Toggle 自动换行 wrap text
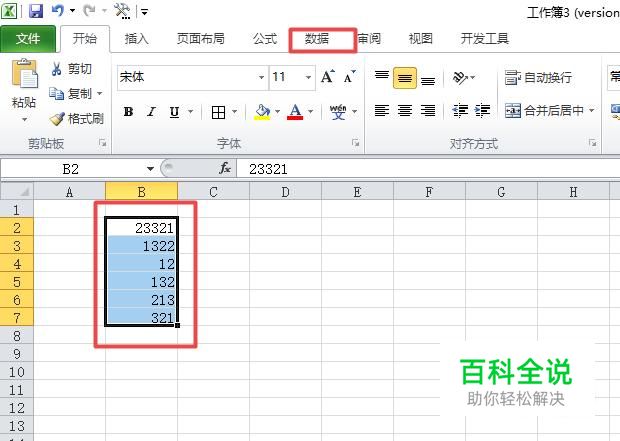This screenshot has width=620, height=441. click(538, 78)
